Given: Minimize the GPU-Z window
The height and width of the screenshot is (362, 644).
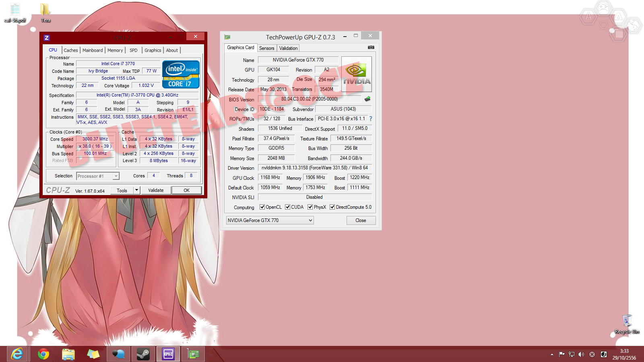Looking at the screenshot, I should 345,37.
